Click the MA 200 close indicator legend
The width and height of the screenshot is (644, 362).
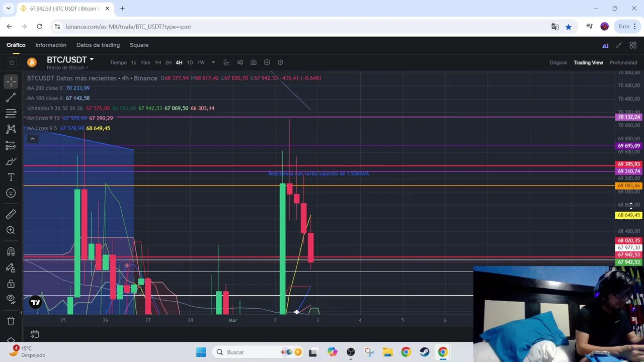click(x=58, y=88)
